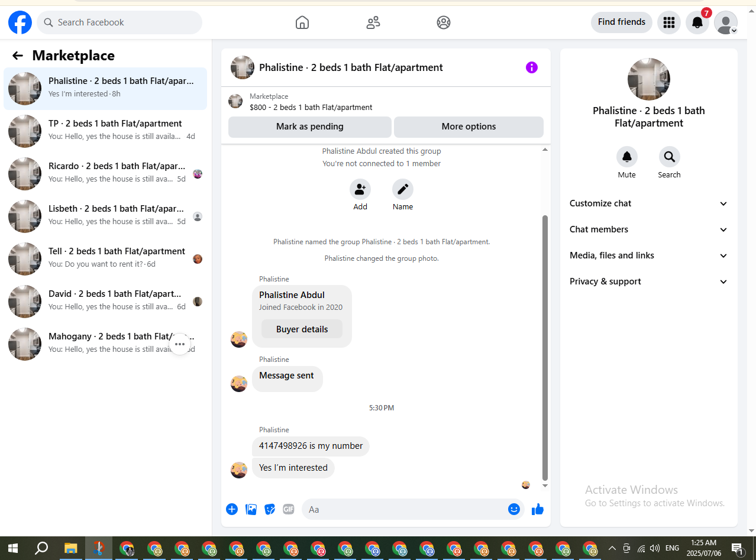Click the 'Message sent' bubble

(x=287, y=378)
